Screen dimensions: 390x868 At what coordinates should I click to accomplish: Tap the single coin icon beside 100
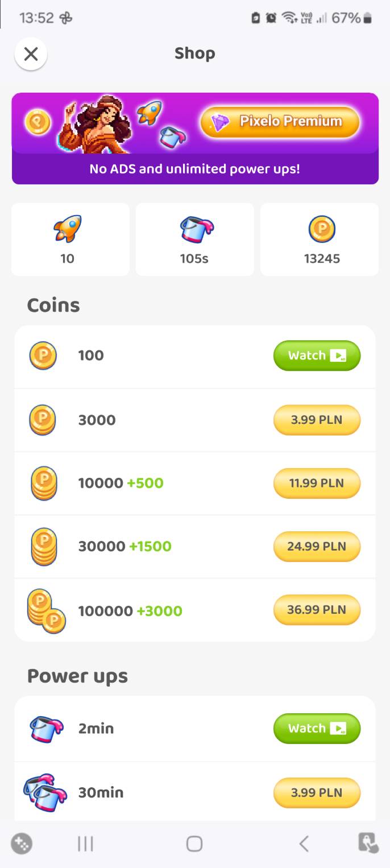tap(43, 356)
